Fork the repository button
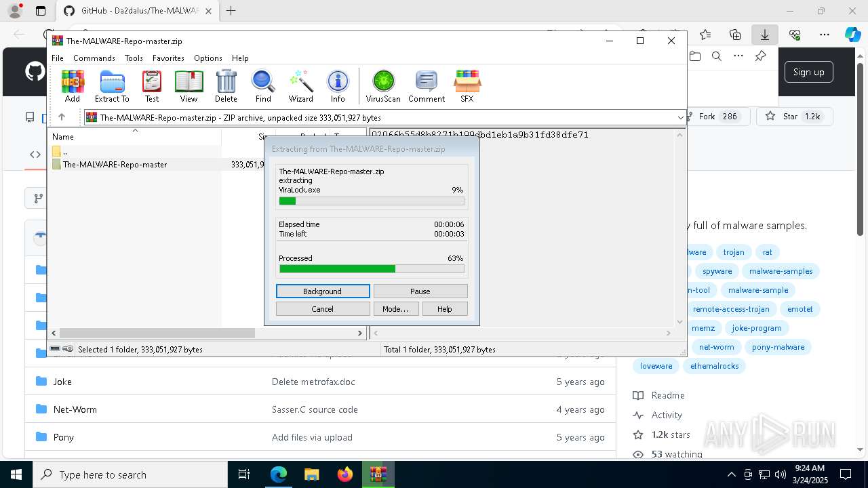Screen dimensions: 868x488 (x=718, y=117)
